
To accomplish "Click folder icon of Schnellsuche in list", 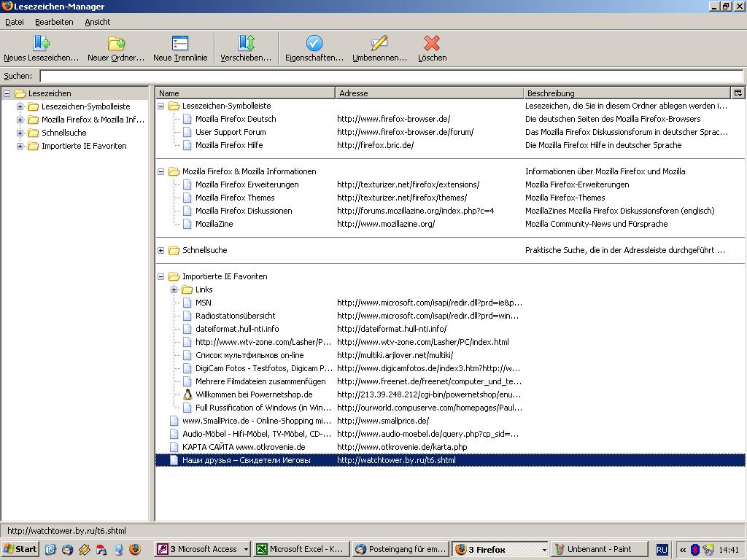I will tap(174, 250).
